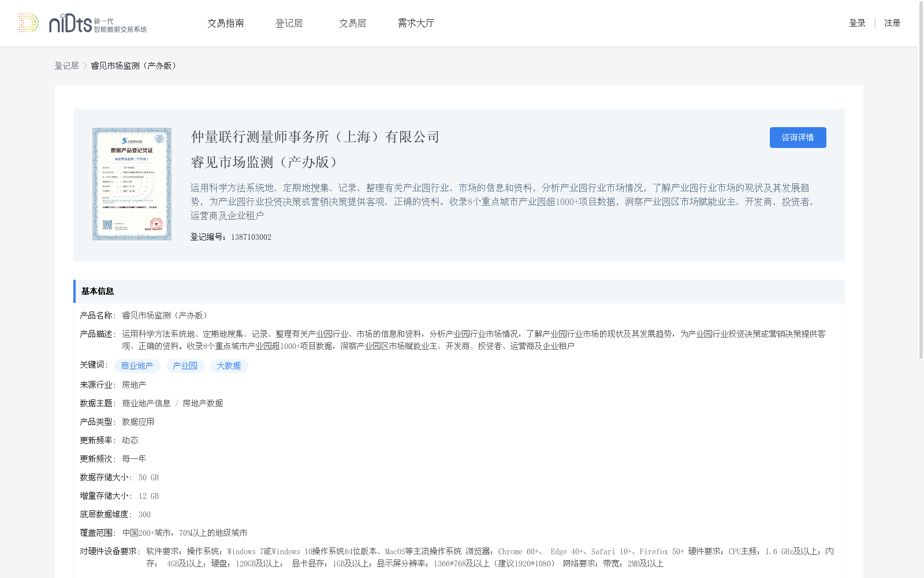Click breadcrumb current page 睿见市场监测（产办版）

pos(134,66)
